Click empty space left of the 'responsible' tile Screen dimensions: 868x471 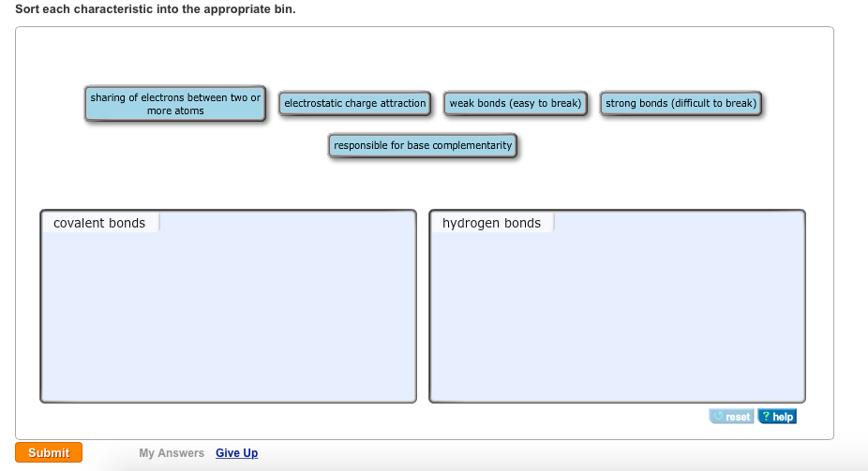click(x=187, y=150)
